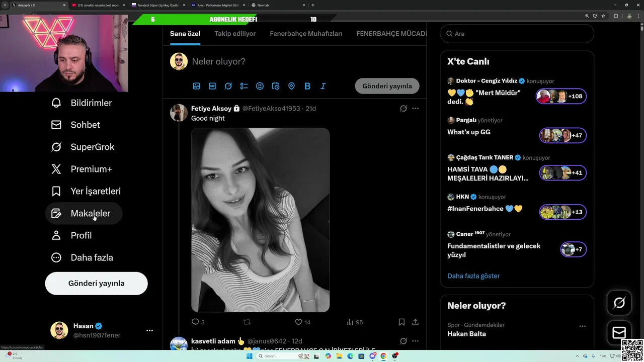Open the Good night post photo
The image size is (644, 362).
261,220
